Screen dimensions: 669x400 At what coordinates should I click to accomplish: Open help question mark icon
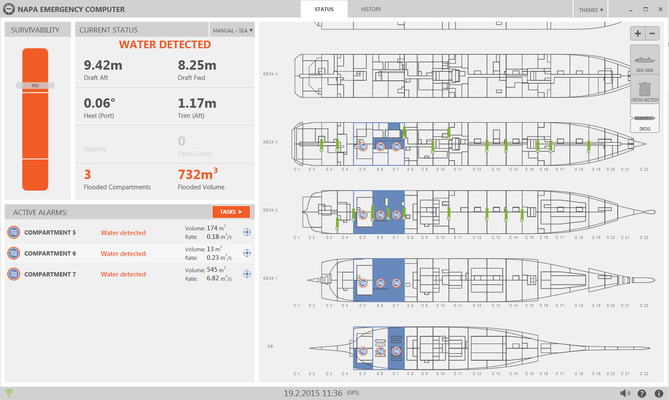pos(641,393)
